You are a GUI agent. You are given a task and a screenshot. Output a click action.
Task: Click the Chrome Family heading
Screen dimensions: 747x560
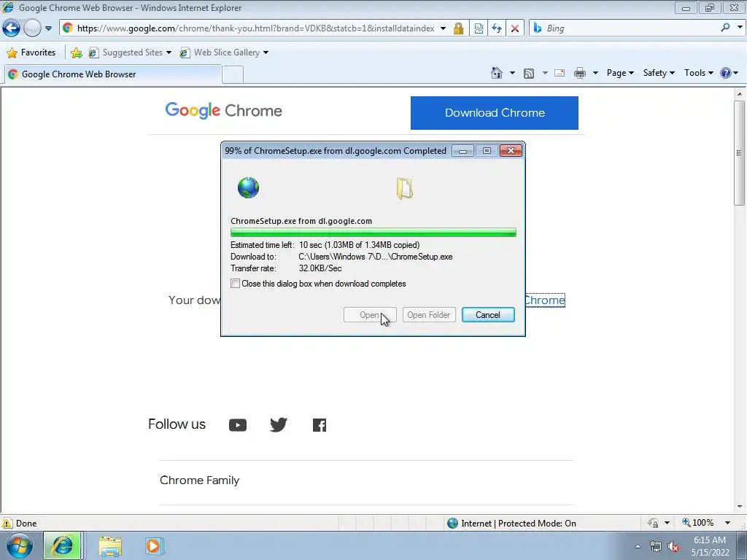pyautogui.click(x=200, y=481)
